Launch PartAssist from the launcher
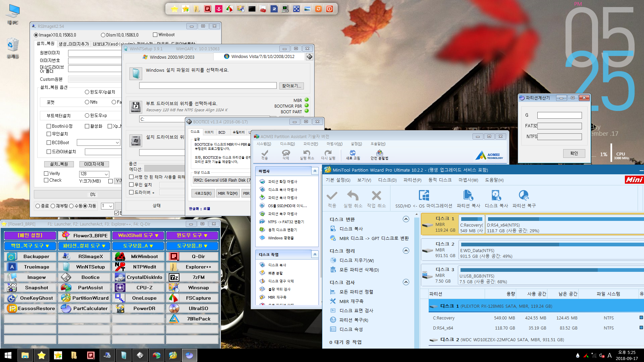The width and height of the screenshot is (644, 362). point(84,288)
